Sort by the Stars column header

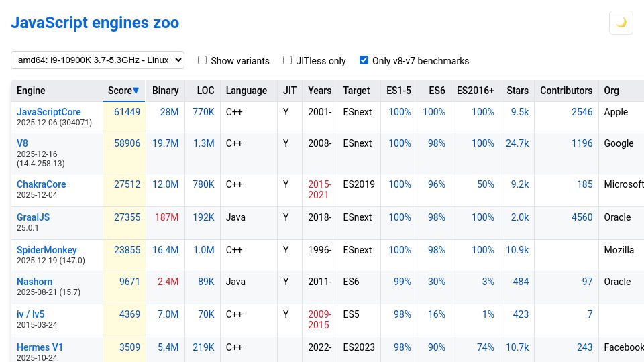(x=517, y=90)
